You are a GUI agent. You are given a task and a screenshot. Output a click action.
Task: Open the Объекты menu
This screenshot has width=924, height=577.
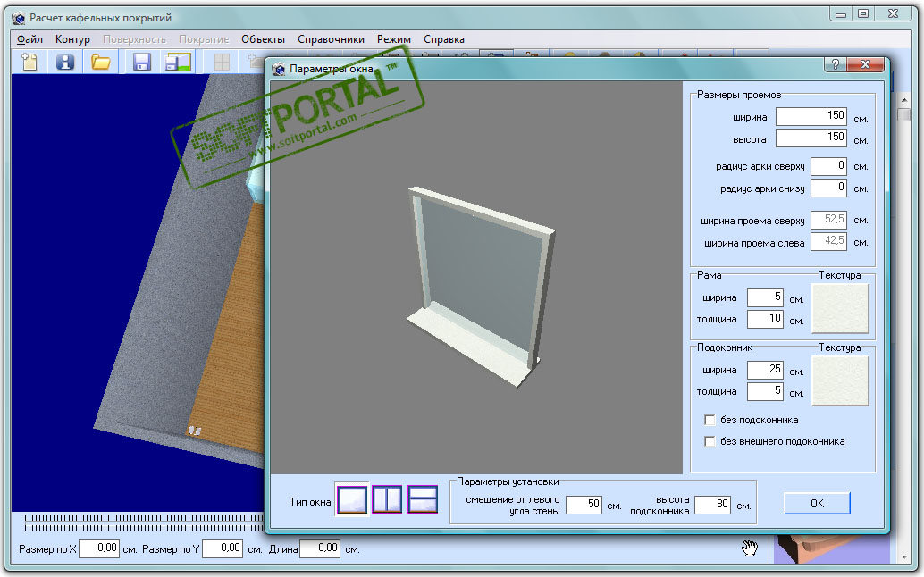click(263, 39)
